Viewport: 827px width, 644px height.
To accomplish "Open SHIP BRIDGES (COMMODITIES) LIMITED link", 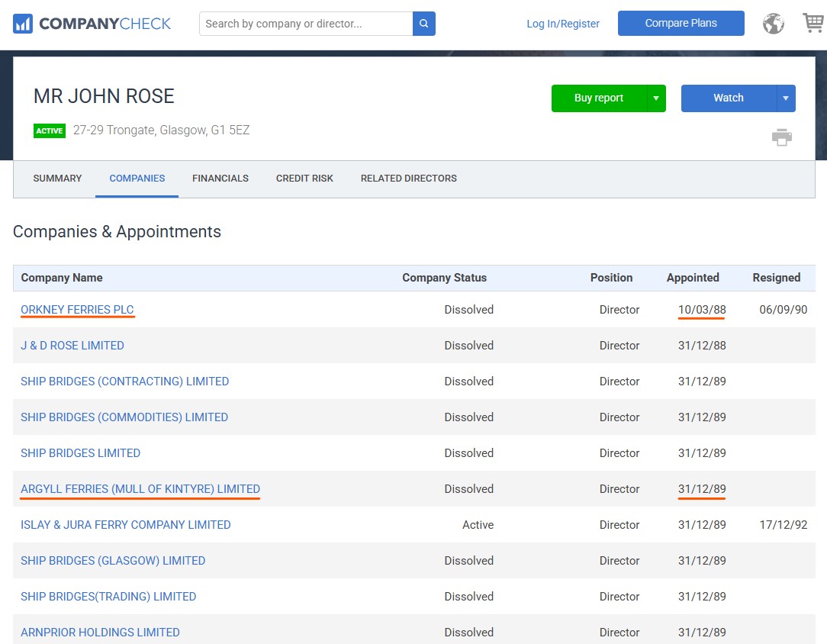I will (x=124, y=417).
